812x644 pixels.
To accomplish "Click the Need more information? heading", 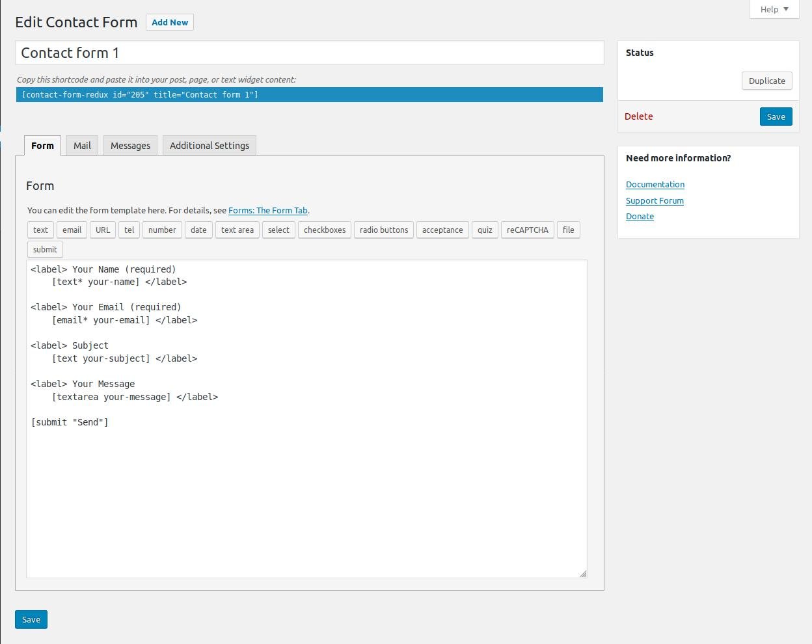I will 678,158.
